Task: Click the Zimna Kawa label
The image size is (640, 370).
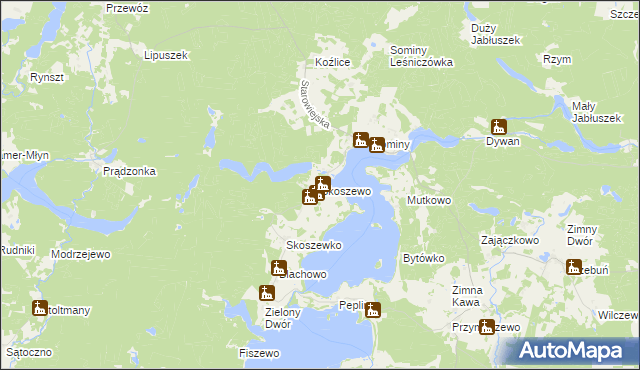Action: tap(467, 296)
